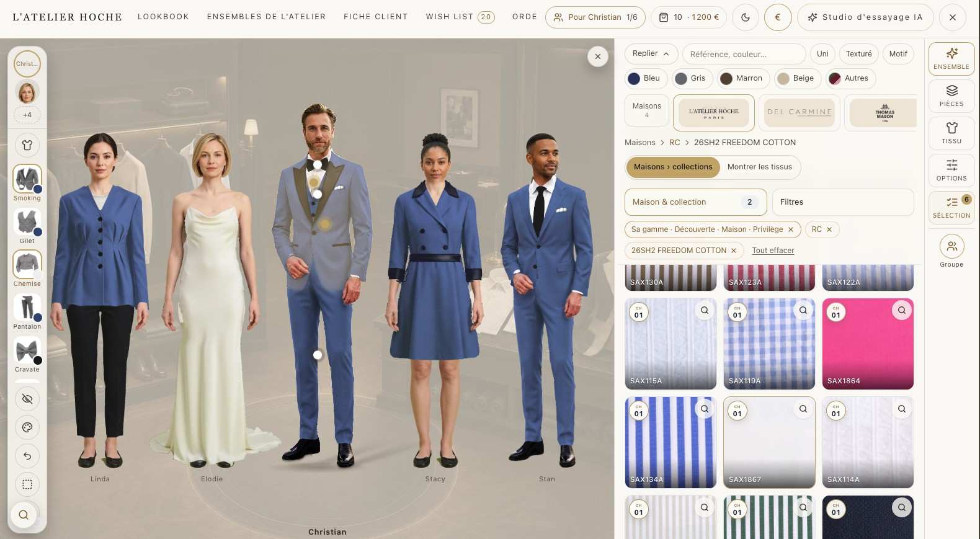The height and width of the screenshot is (539, 980).
Task: Click the Tout effacer link
Action: tap(773, 251)
